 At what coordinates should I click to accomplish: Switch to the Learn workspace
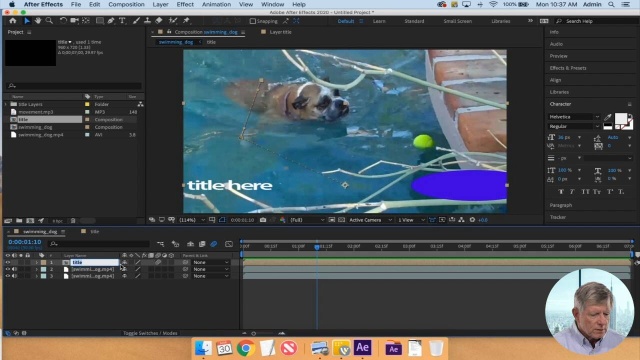(x=379, y=21)
